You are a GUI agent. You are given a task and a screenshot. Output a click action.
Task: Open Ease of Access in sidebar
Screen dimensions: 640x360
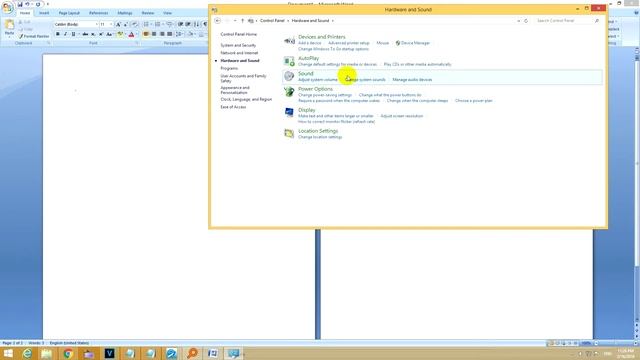[233, 107]
